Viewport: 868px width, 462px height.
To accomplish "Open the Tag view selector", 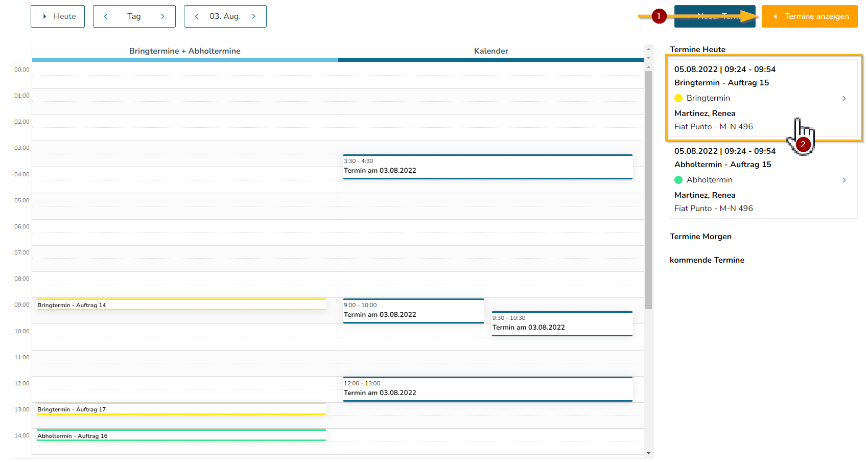I will [x=134, y=16].
